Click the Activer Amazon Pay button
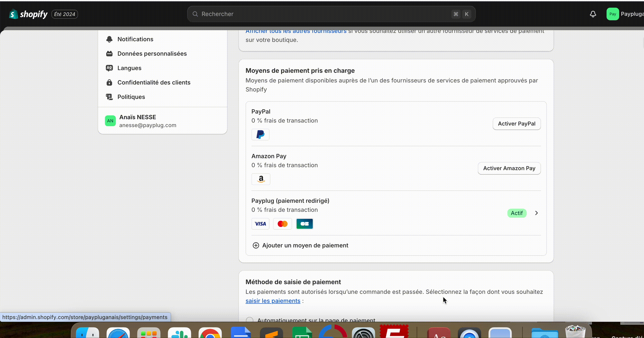The image size is (644, 338). (509, 168)
